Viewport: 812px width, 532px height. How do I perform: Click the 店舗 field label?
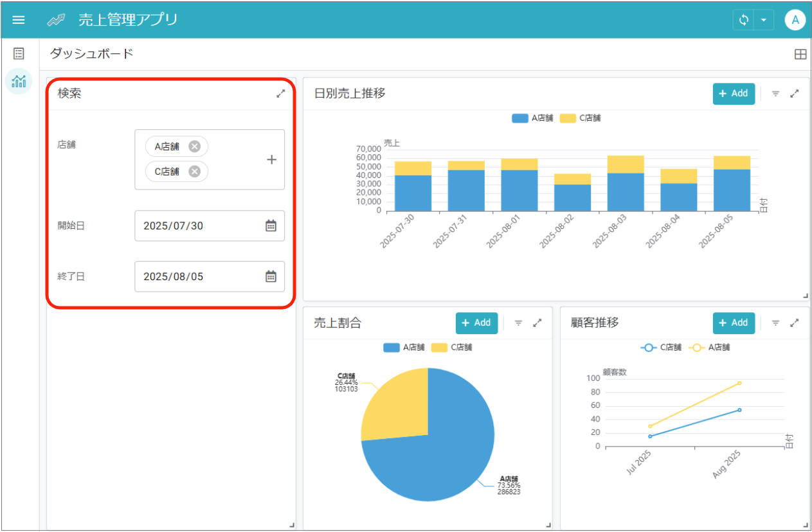click(x=66, y=145)
